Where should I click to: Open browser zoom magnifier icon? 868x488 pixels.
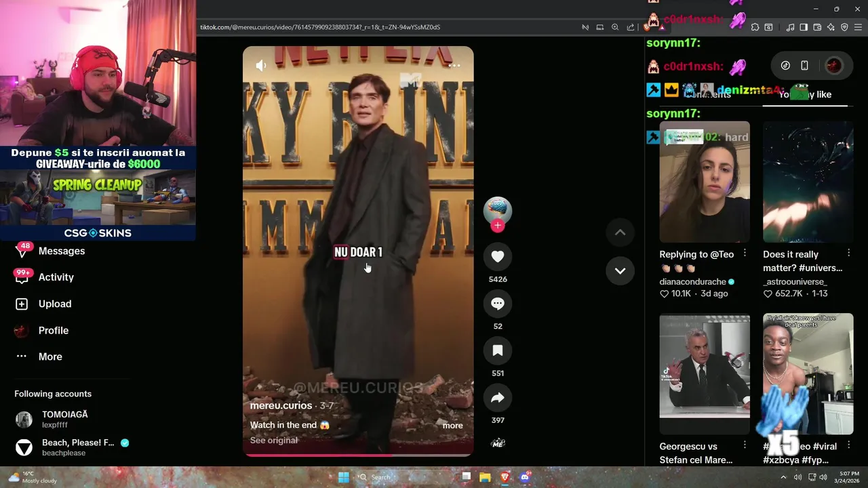coord(615,27)
